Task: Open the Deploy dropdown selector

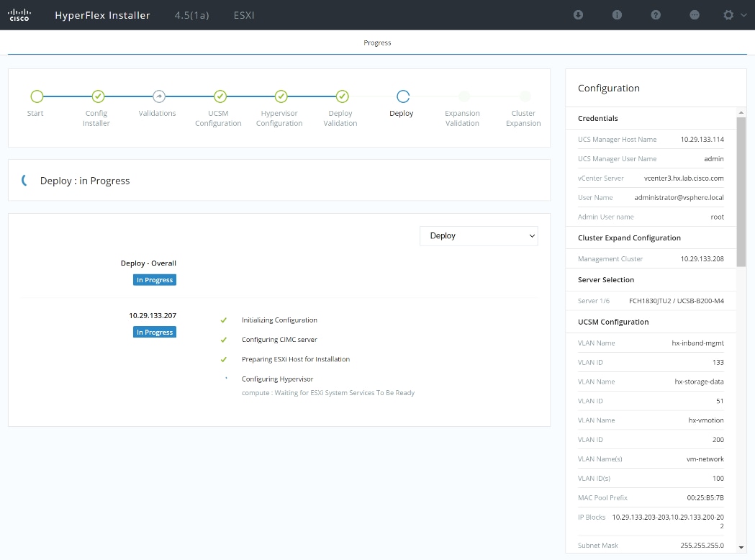Action: (479, 236)
